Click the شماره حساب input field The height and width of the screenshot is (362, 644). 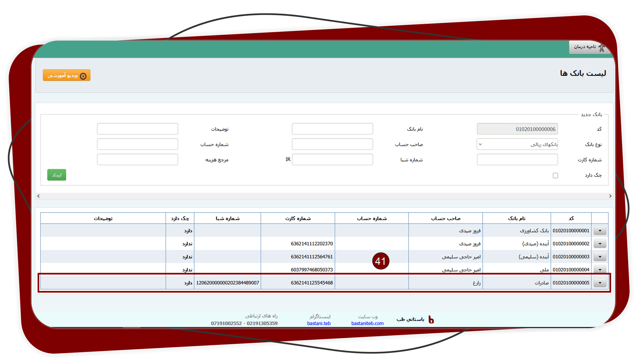tap(138, 144)
